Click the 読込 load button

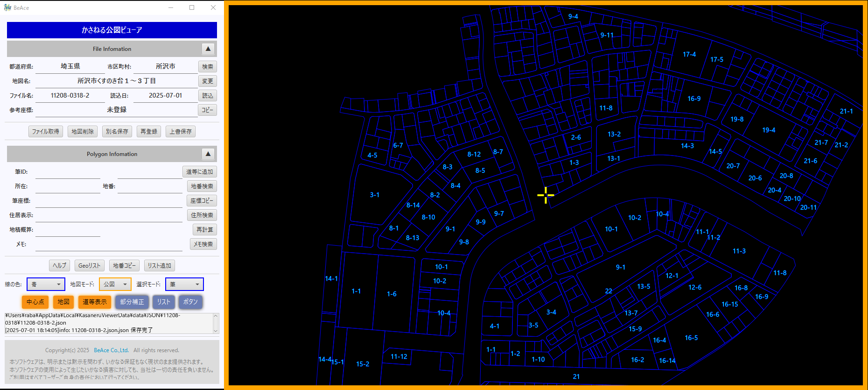coord(208,96)
